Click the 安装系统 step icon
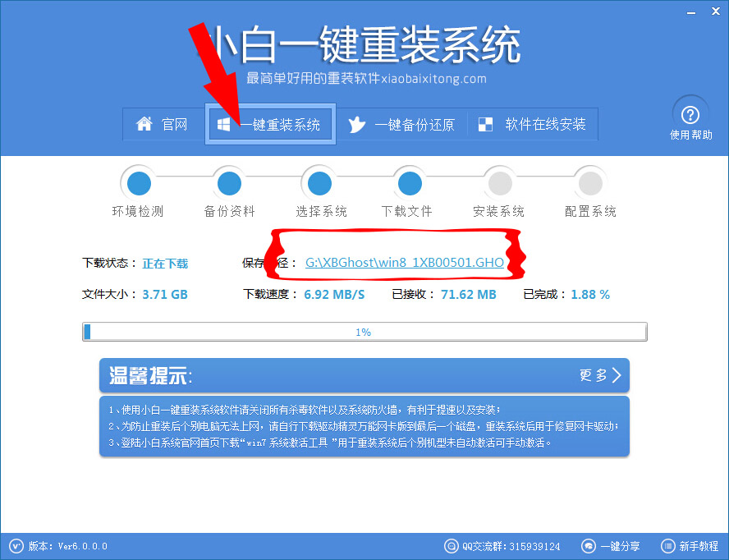 pos(499,183)
